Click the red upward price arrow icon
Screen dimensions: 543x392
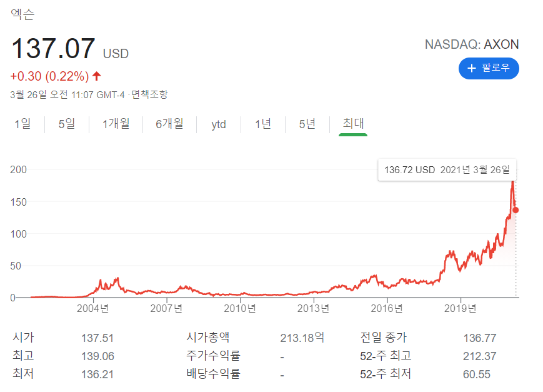pos(97,75)
